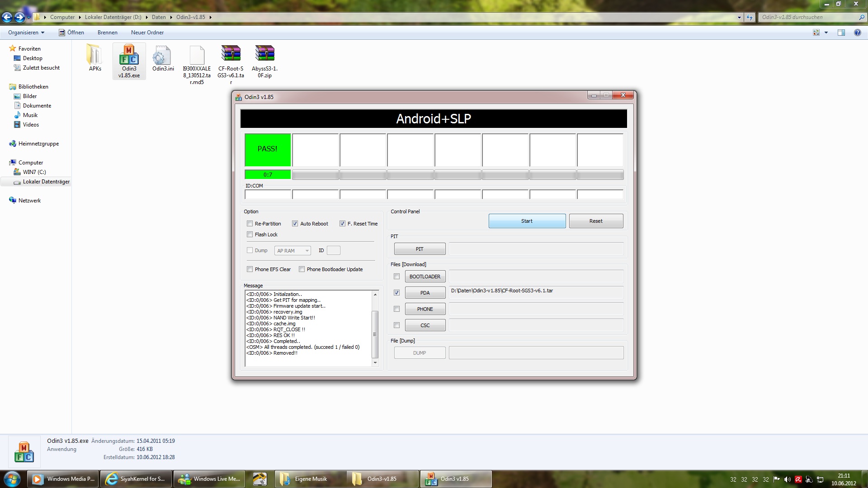Click the volume speaker tray icon
Image resolution: width=868 pixels, height=488 pixels.
tap(788, 479)
